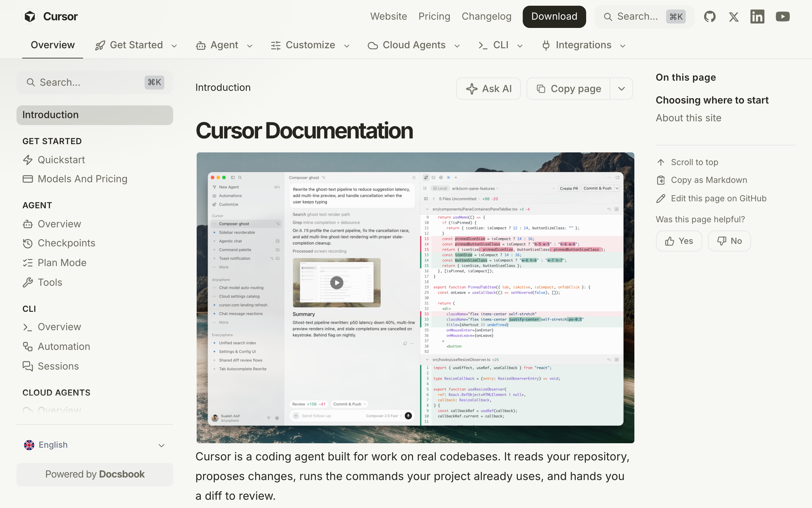Open the Powered by Docsbook link

pos(95,474)
